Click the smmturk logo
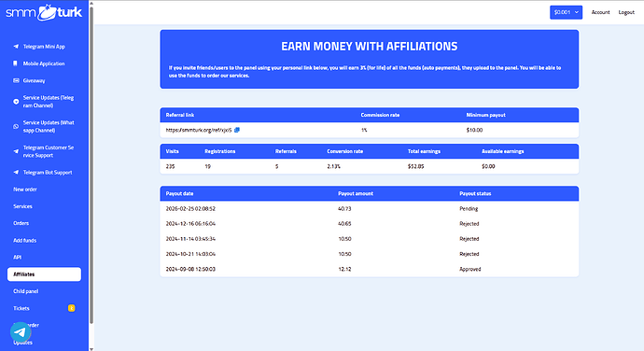The image size is (644, 351). point(44,12)
